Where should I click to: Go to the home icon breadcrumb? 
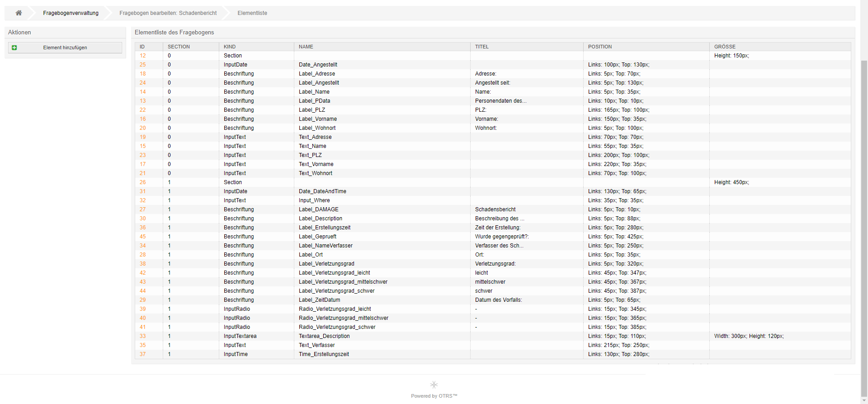click(x=19, y=13)
